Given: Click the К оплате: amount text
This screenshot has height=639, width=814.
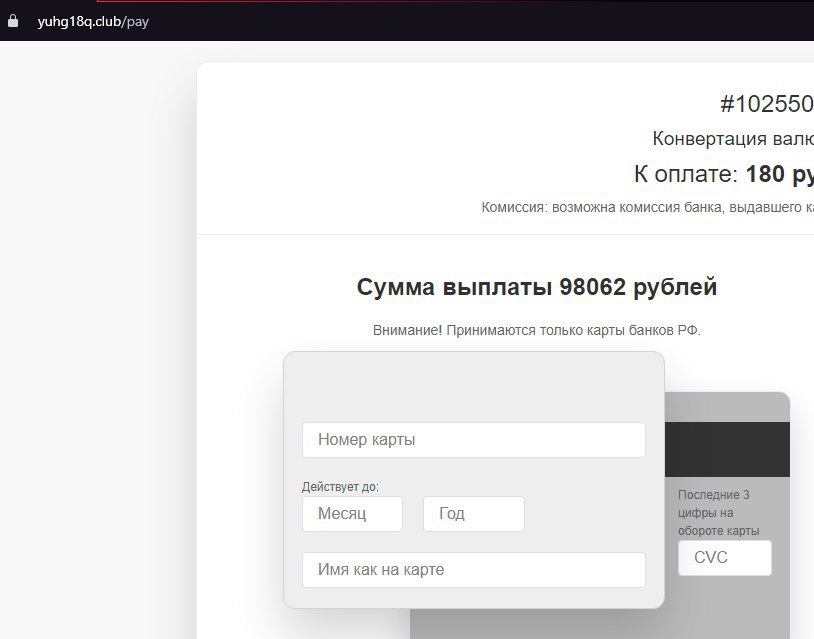Looking at the screenshot, I should click(724, 173).
